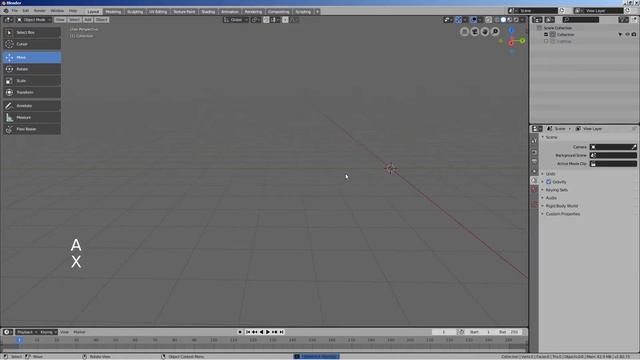Toggle viewport gizmos display
640x360 pixels.
click(x=458, y=20)
